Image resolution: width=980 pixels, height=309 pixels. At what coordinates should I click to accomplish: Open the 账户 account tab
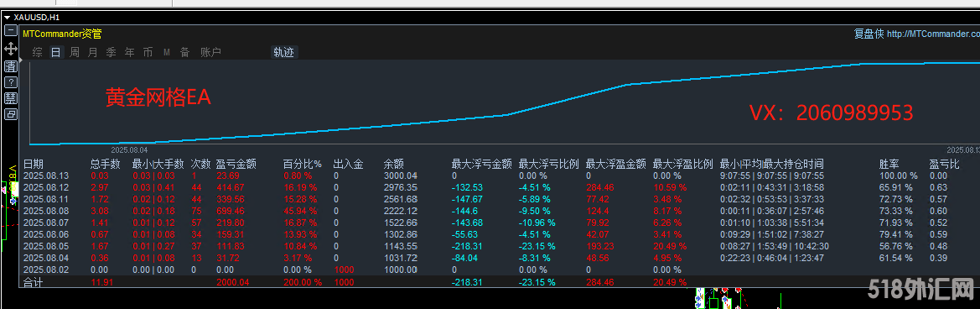point(210,53)
